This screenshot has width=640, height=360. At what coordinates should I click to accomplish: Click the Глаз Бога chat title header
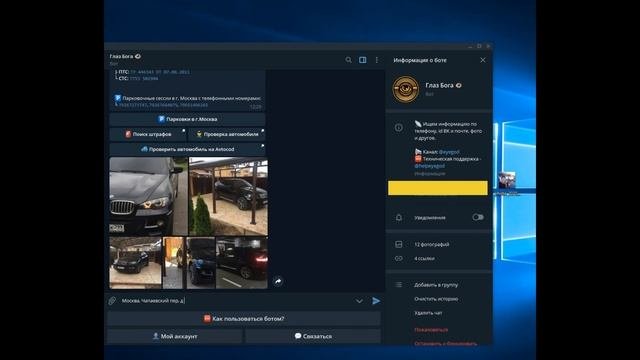125,56
